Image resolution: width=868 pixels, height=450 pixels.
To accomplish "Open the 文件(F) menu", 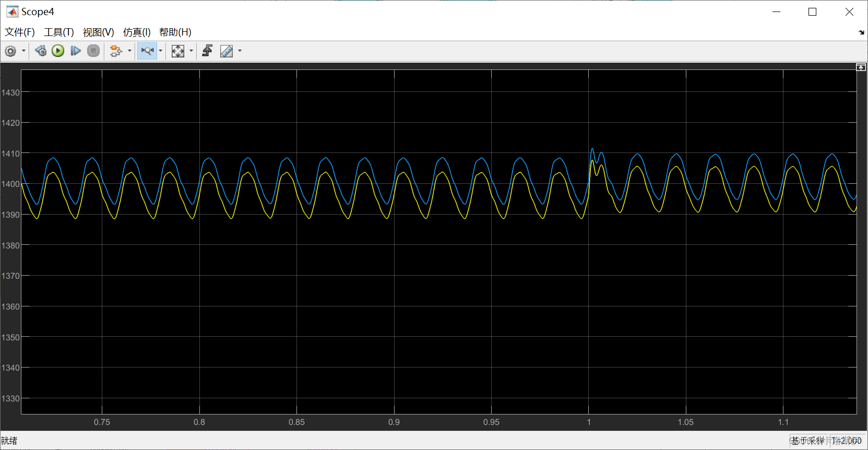I will [20, 32].
